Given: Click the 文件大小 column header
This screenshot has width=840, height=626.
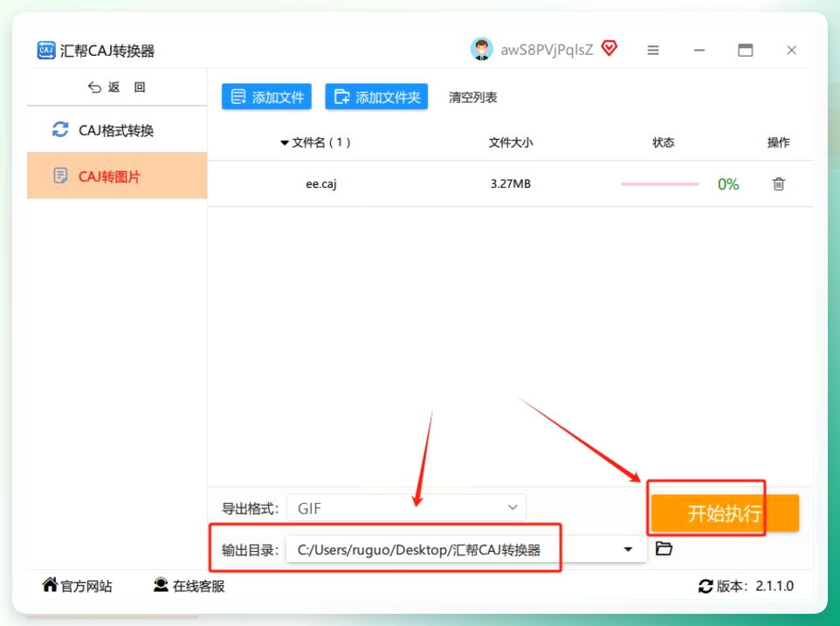Looking at the screenshot, I should pos(511,142).
